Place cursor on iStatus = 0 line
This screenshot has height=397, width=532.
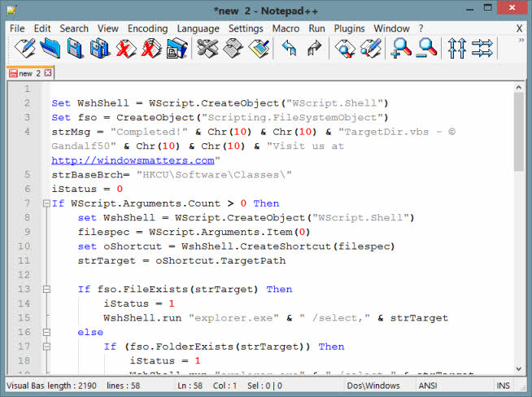point(87,189)
